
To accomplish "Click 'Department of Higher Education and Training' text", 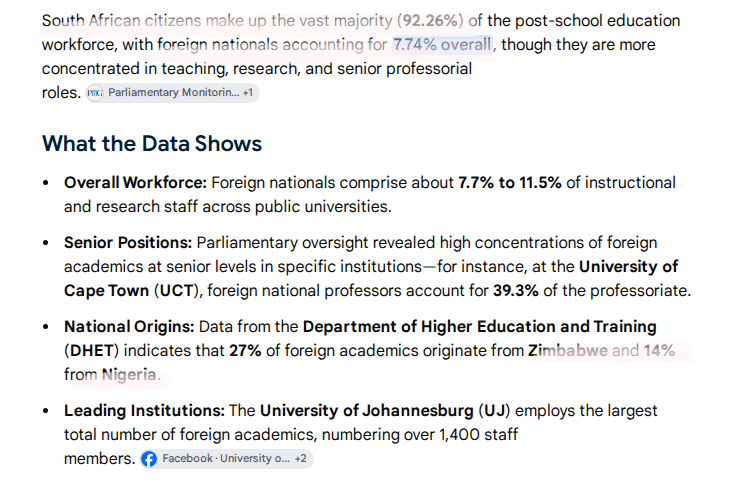I will (480, 327).
